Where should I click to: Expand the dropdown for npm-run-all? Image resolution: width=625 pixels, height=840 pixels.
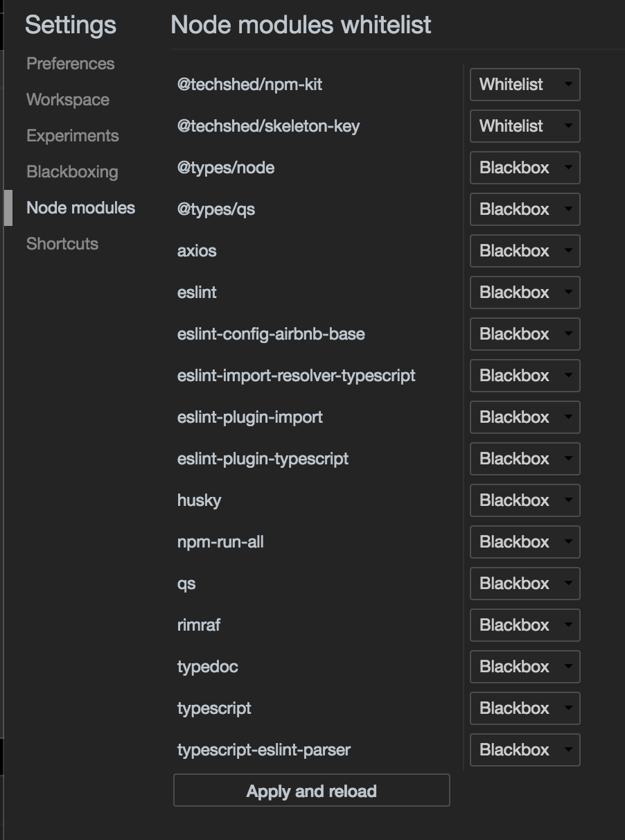click(525, 542)
